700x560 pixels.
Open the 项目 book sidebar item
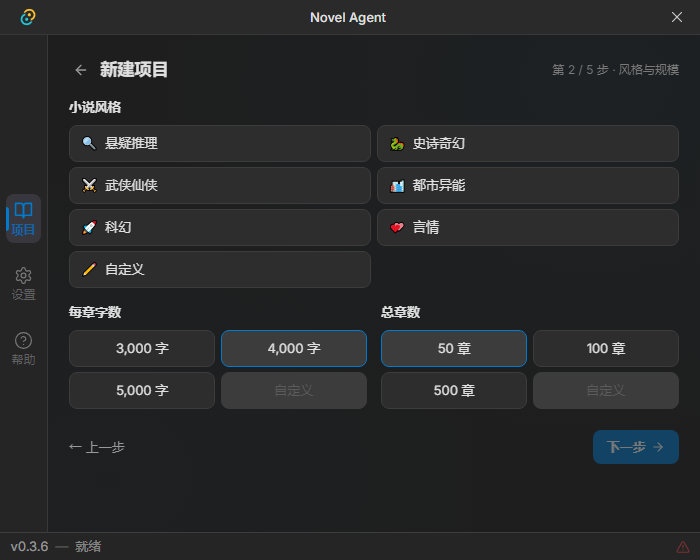tap(23, 218)
